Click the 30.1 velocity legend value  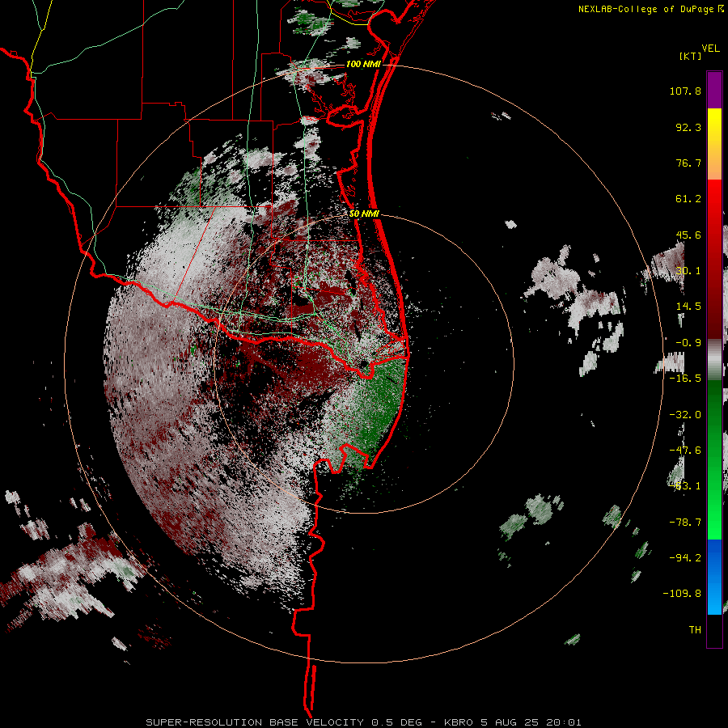click(x=688, y=271)
